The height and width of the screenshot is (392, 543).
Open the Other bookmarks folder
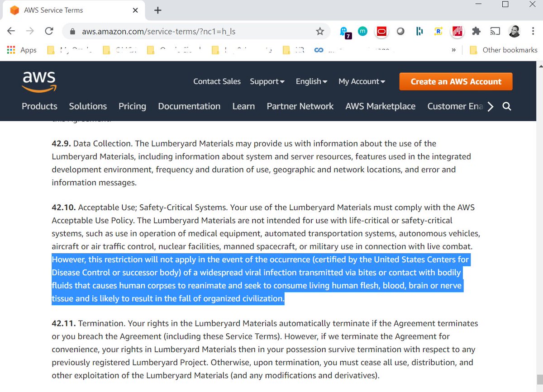(504, 50)
